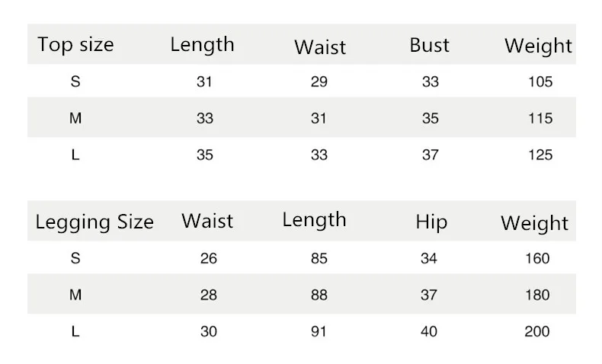Select legging length value 91
The image size is (602, 364).
[x=319, y=331]
